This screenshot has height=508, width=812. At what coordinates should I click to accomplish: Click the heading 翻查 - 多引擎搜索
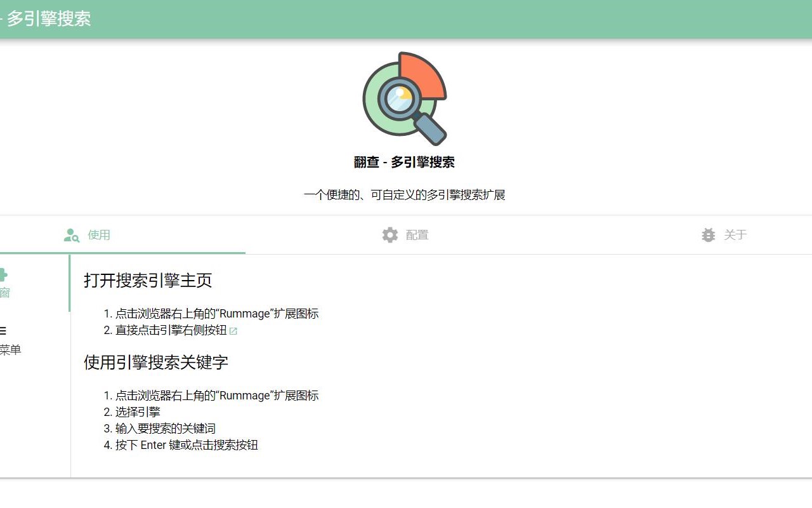point(405,162)
